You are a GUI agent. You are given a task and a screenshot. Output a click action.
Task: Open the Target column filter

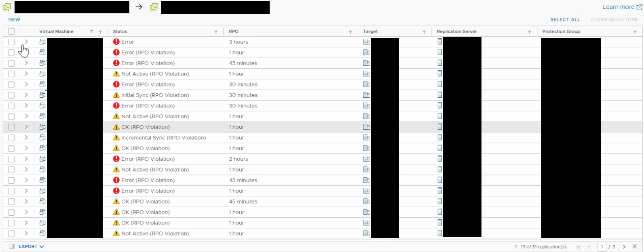[424, 32]
